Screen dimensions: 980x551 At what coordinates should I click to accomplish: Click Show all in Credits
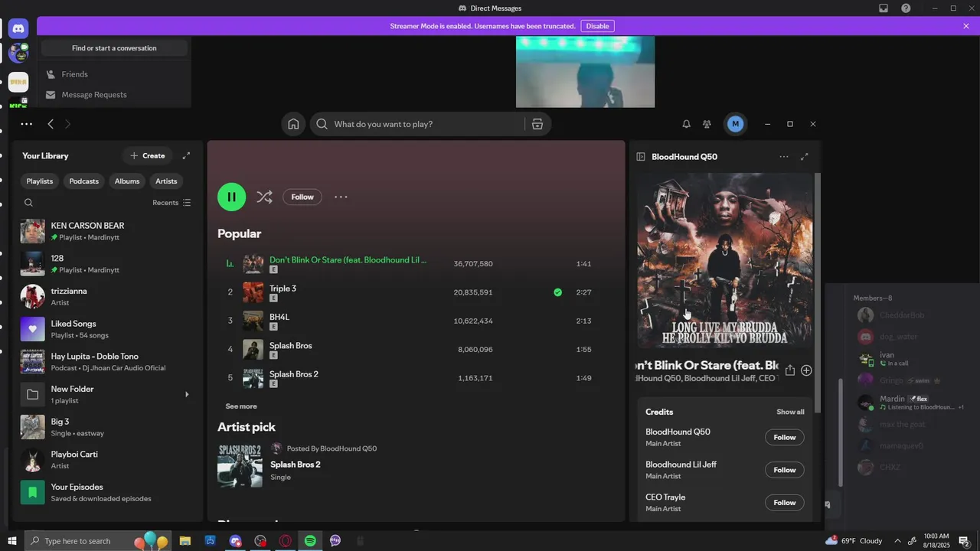pos(790,412)
